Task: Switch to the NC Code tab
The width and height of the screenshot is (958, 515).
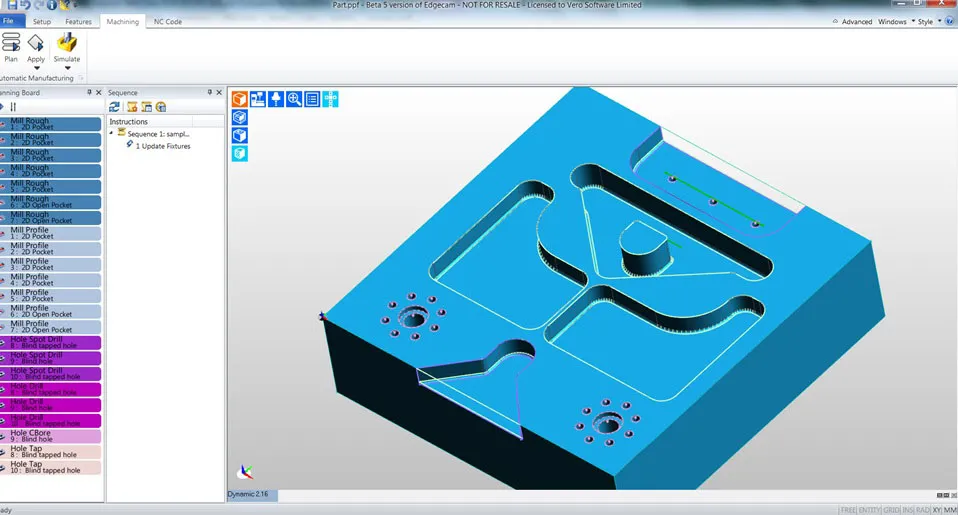Action: pos(167,21)
